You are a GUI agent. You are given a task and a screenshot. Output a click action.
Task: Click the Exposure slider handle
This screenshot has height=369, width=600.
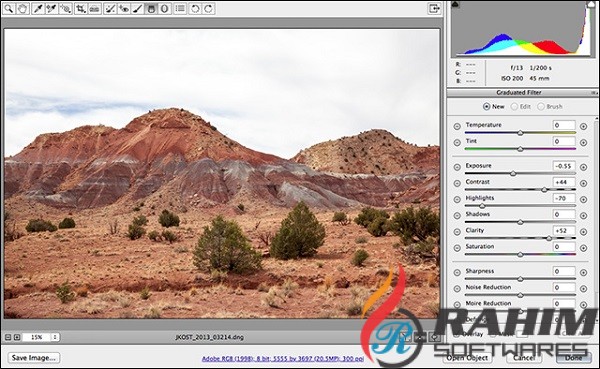[513, 173]
